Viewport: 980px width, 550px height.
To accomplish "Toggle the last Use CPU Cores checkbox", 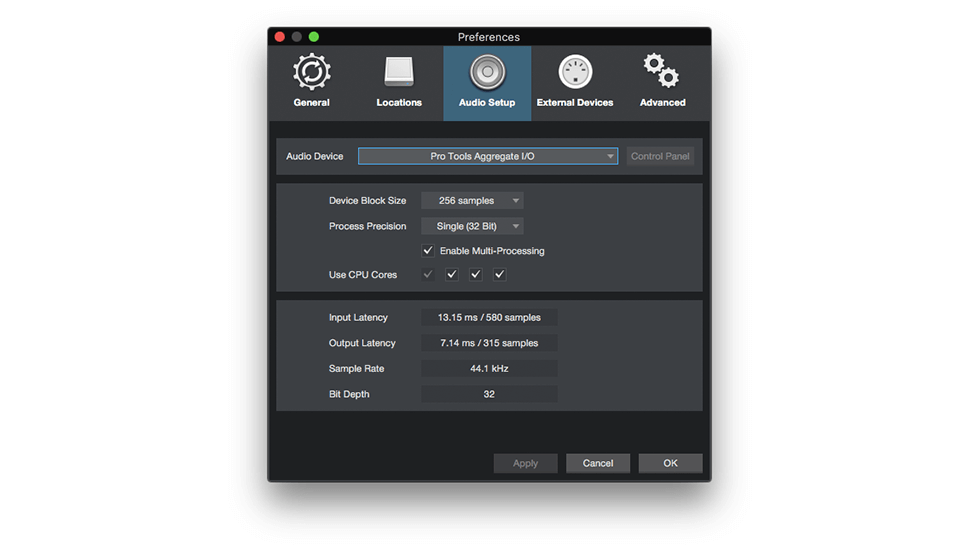I will click(x=500, y=275).
